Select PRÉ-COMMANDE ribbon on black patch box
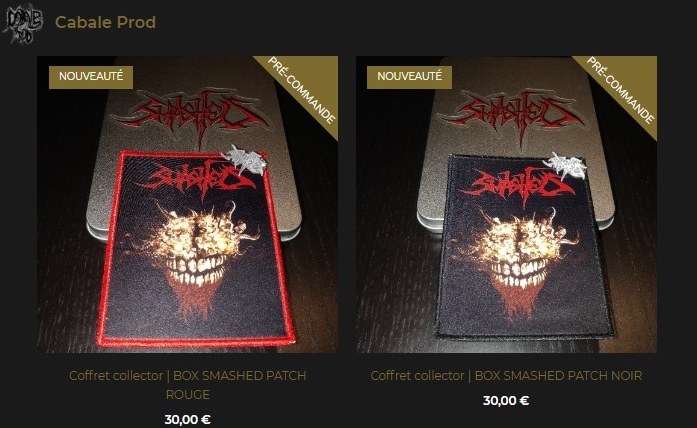The height and width of the screenshot is (428, 697). pos(621,90)
